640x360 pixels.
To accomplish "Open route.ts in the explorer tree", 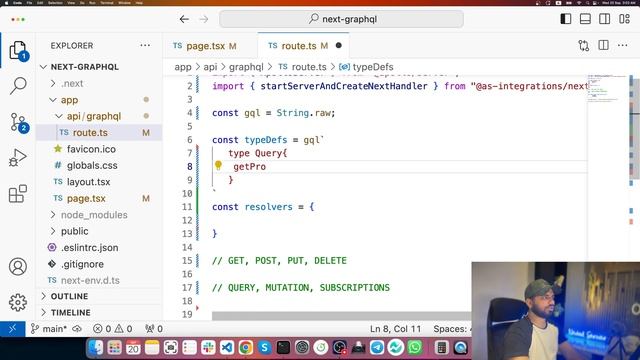I will coord(99,133).
